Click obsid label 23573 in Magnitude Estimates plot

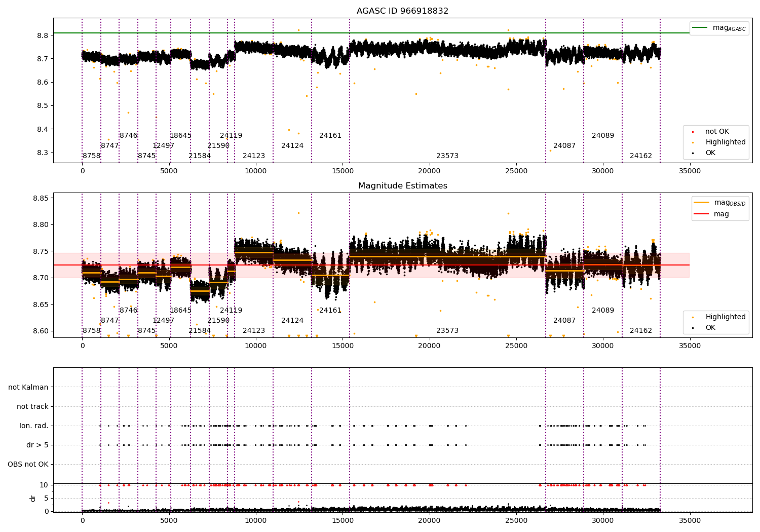(x=447, y=330)
